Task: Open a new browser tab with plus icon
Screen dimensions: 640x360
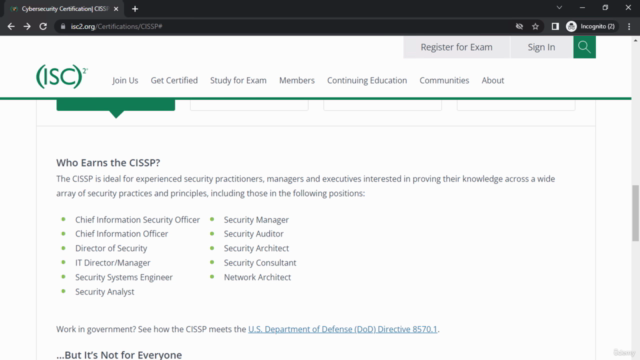Action: (135, 9)
